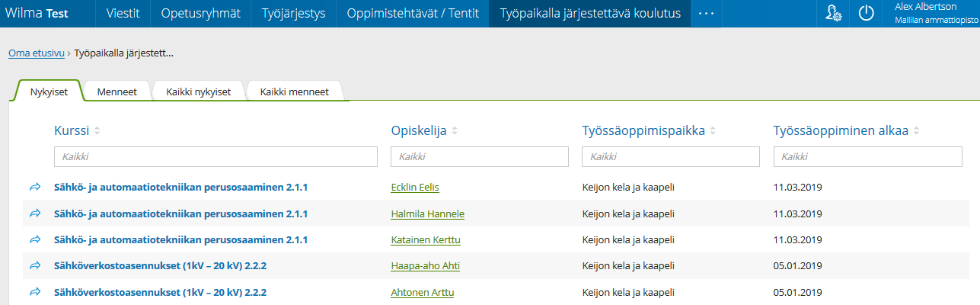
Task: Click the share arrow icon beside Halmila Hannele row
Action: click(34, 213)
